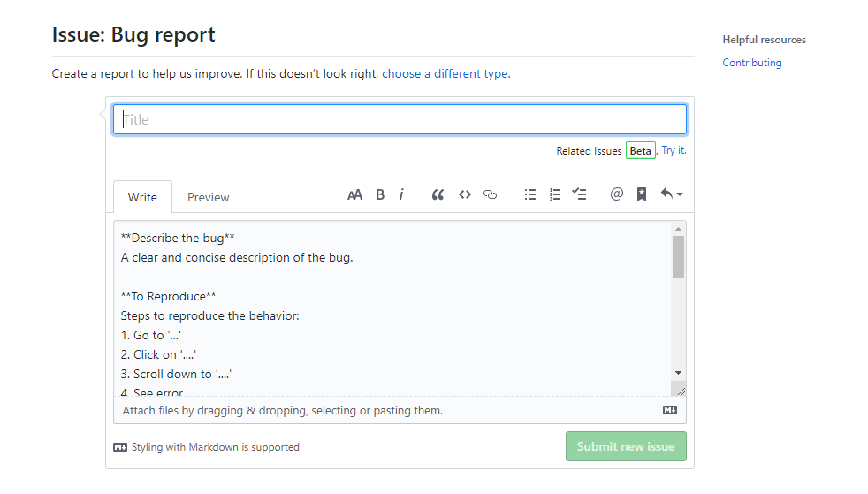
Task: Click the line '3. Scroll down to '....''
Action: coord(176,374)
